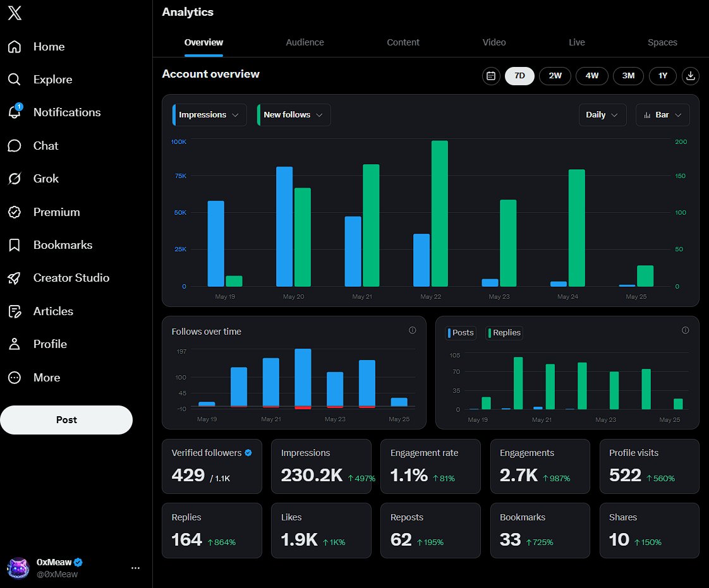Click the green May 22 new follows bar
The width and height of the screenshot is (709, 588).
pos(440,213)
